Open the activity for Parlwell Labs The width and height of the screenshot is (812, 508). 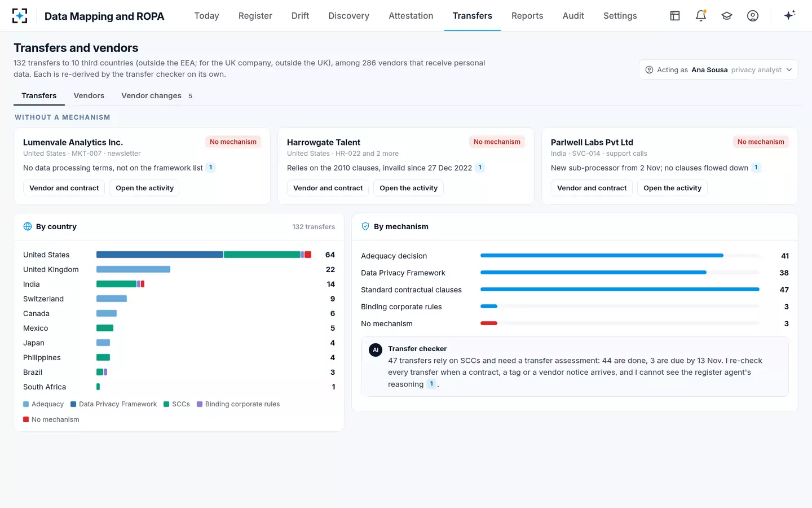tap(673, 188)
